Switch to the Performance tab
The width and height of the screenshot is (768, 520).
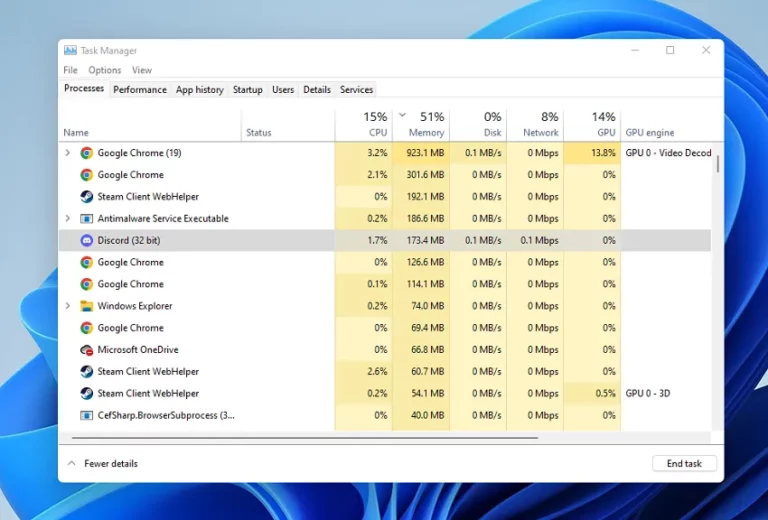[x=140, y=90]
